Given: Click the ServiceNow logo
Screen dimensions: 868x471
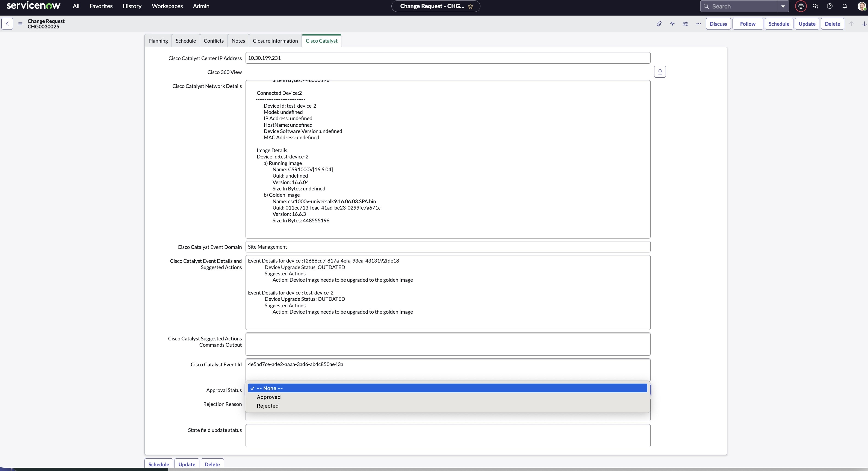Looking at the screenshot, I should coord(33,6).
